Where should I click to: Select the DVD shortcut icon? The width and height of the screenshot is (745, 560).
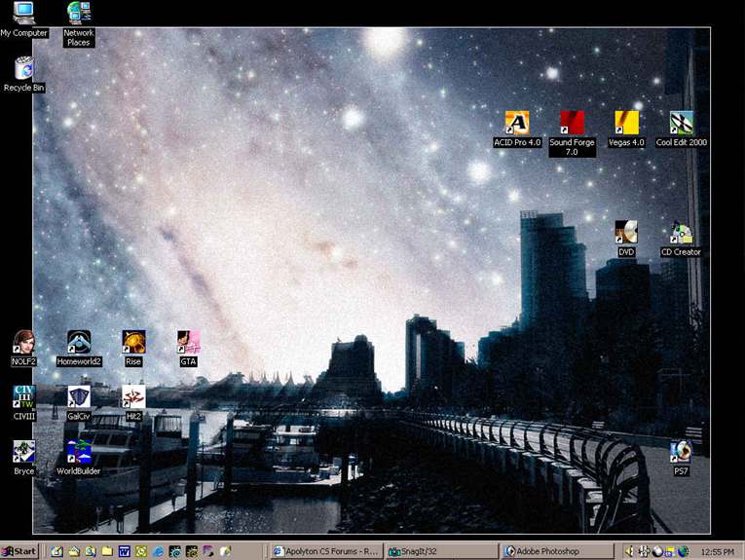[626, 233]
